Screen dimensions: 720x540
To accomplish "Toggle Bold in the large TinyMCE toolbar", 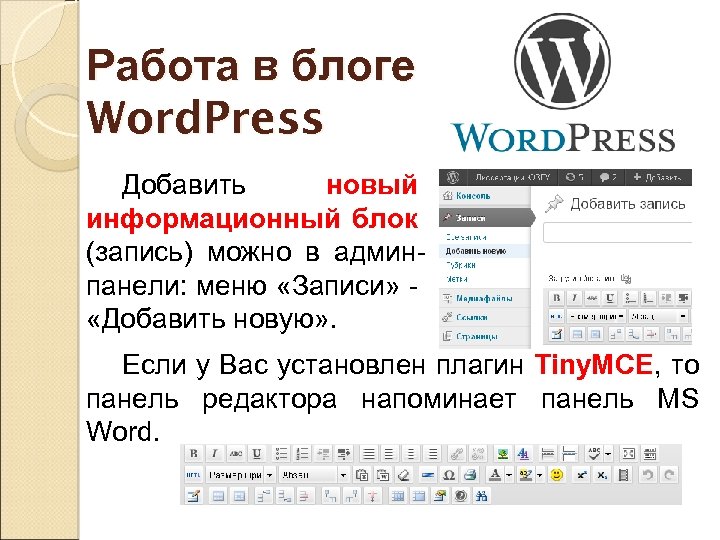I will click(194, 454).
